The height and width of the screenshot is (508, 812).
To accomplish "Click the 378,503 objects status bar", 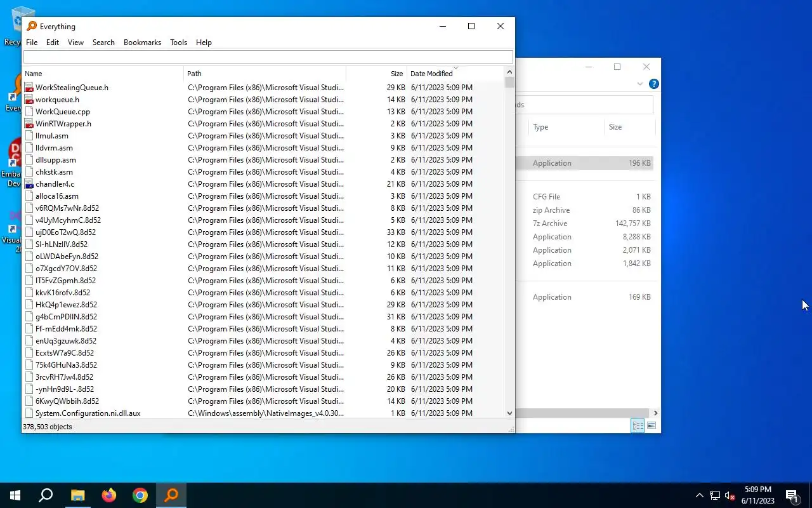I will click(268, 427).
